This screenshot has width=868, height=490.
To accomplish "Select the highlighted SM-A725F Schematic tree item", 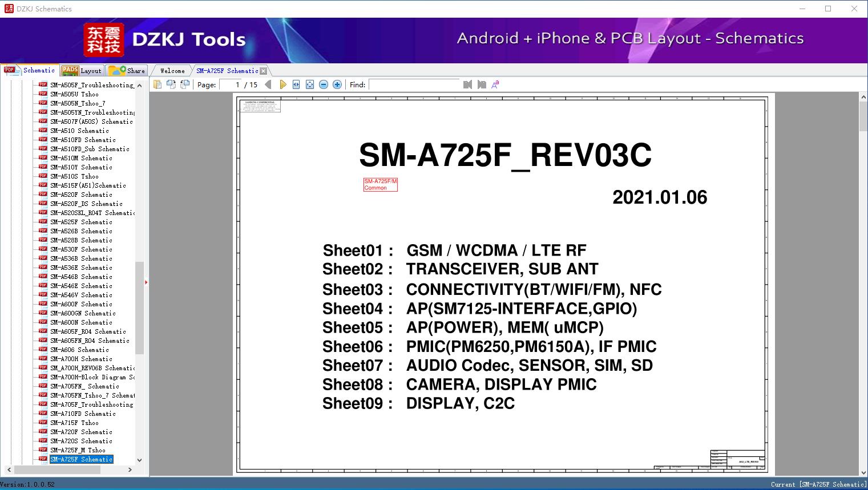I will 81,459.
